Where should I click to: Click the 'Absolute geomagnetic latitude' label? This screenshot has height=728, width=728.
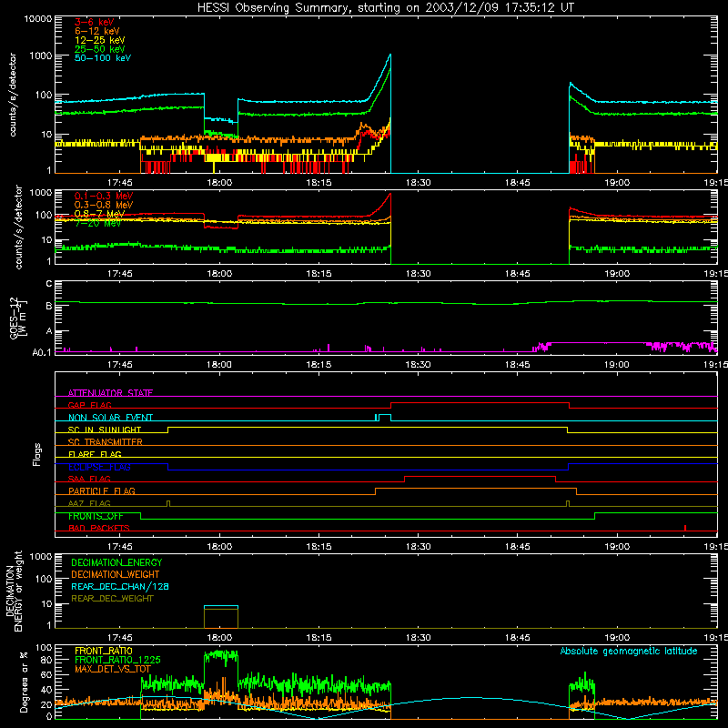pyautogui.click(x=629, y=651)
